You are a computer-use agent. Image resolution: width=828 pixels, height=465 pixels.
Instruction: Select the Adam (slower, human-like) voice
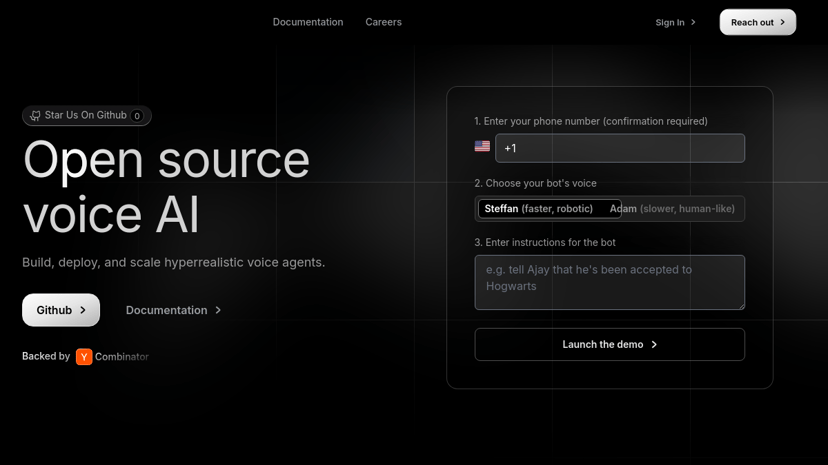(x=672, y=208)
